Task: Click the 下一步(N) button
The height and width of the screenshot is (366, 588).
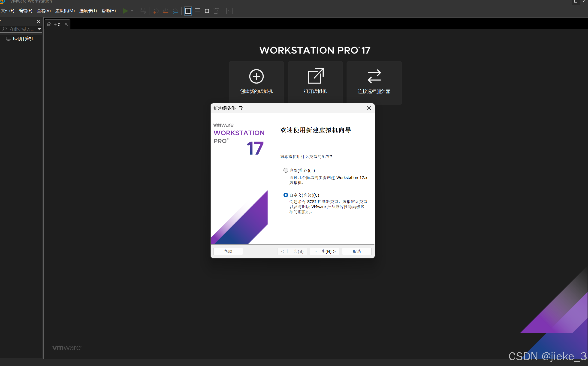Action: click(x=324, y=252)
